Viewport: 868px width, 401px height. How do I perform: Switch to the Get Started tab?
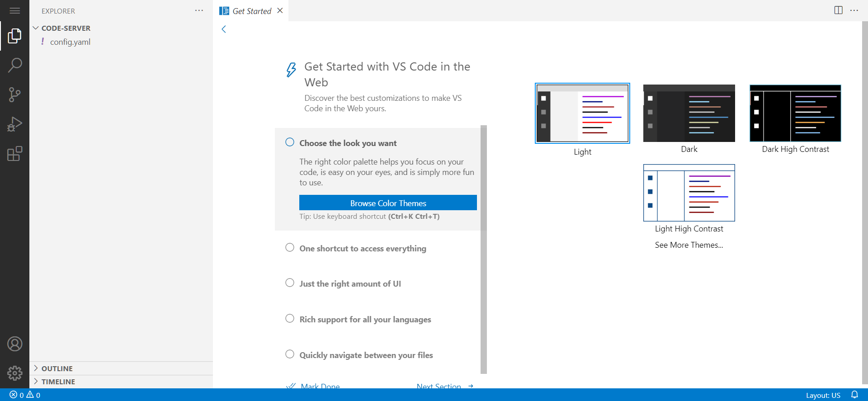(251, 11)
